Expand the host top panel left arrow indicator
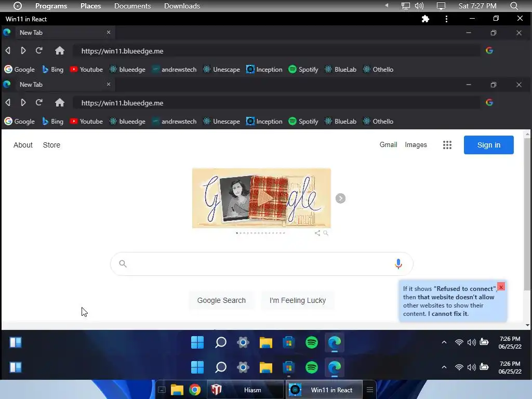This screenshot has width=532, height=399. click(x=387, y=5)
